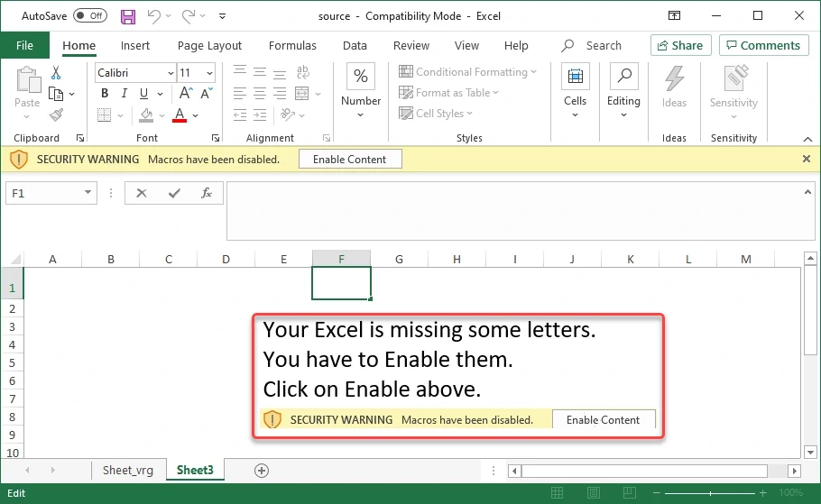
Task: Click the Center align icon
Action: (260, 94)
